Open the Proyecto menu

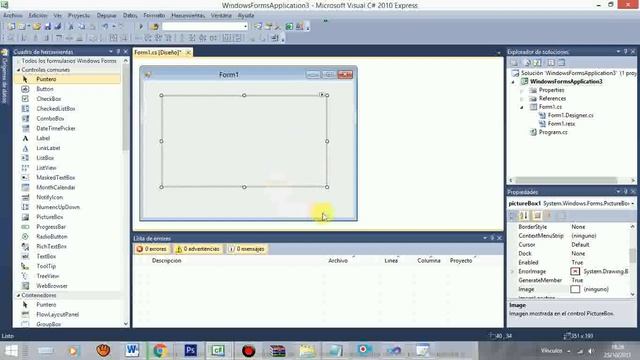(x=79, y=16)
